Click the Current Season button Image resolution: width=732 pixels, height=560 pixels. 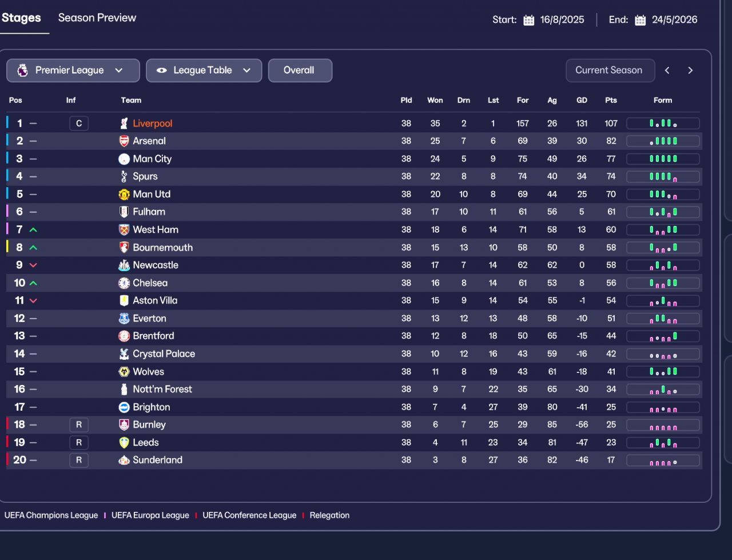click(x=608, y=70)
